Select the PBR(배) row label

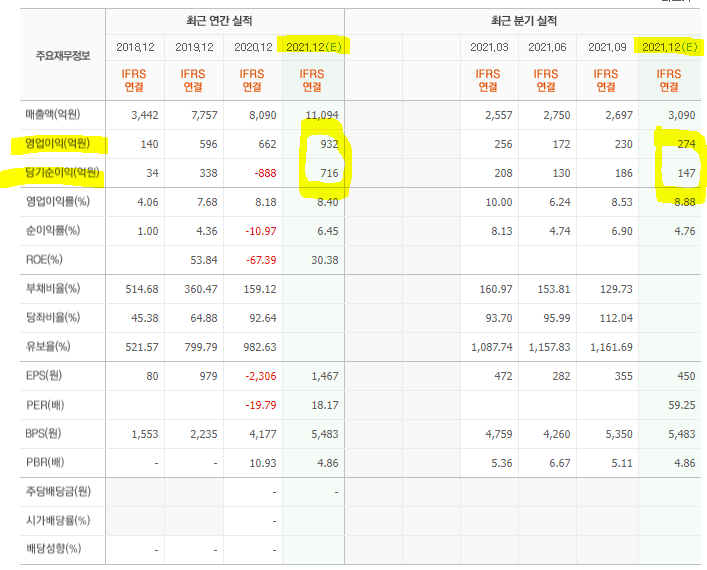point(45,463)
